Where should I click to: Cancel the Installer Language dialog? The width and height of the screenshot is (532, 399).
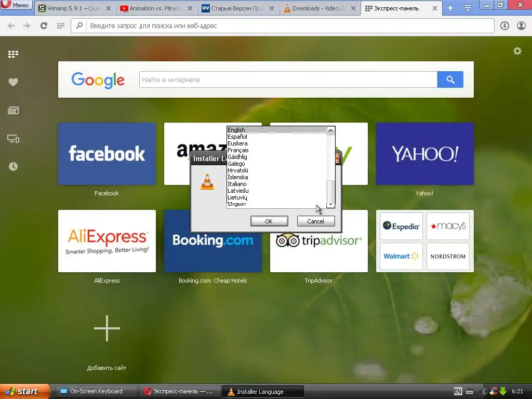[x=316, y=221]
